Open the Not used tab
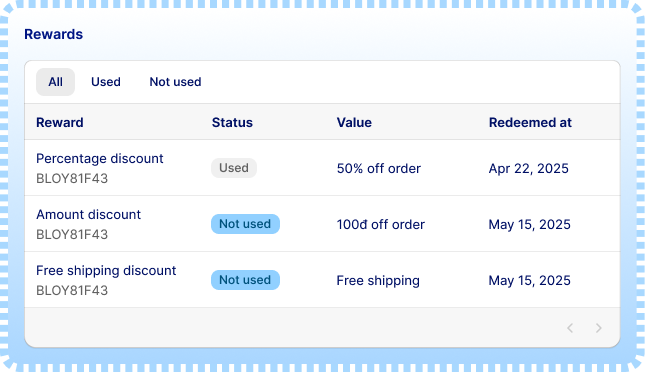This screenshot has height=372, width=645. (175, 82)
